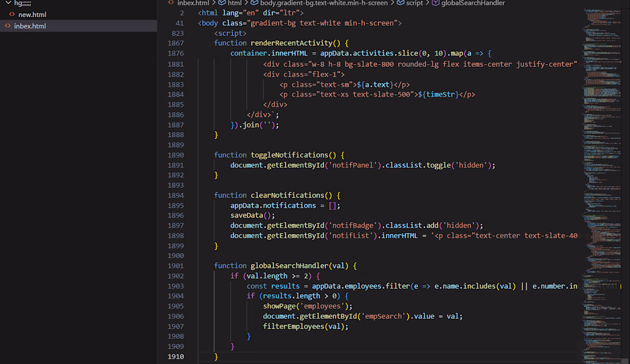Click ${a.text} on line 1883
This screenshot has width=630, height=364.
pyautogui.click(x=375, y=85)
